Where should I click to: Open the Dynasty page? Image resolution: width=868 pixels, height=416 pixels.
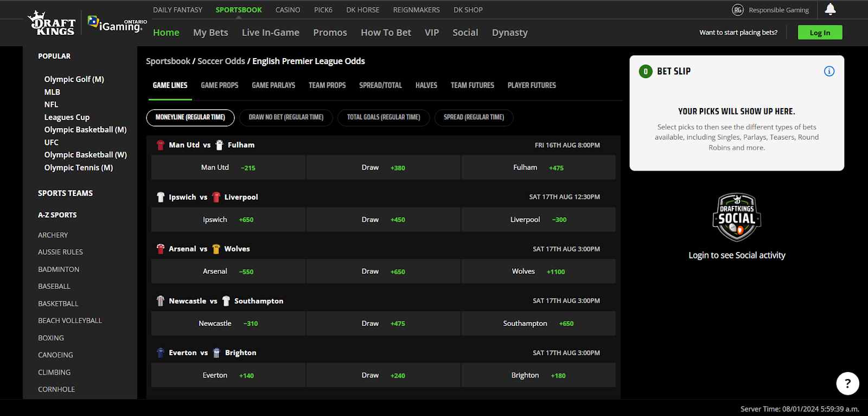(510, 33)
